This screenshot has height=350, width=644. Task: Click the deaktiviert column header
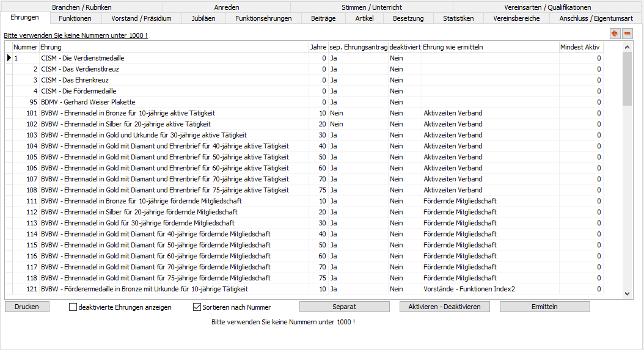[x=405, y=47]
